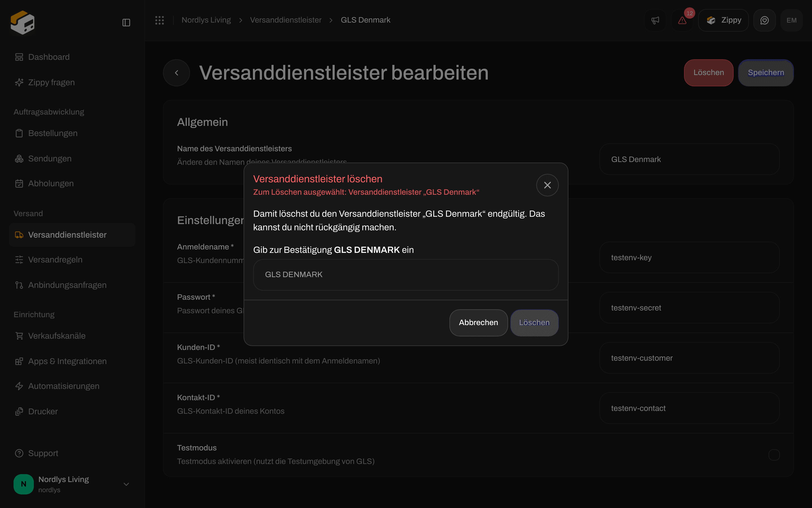
Task: Toggle the Testmodus checkbox
Action: pos(774,455)
